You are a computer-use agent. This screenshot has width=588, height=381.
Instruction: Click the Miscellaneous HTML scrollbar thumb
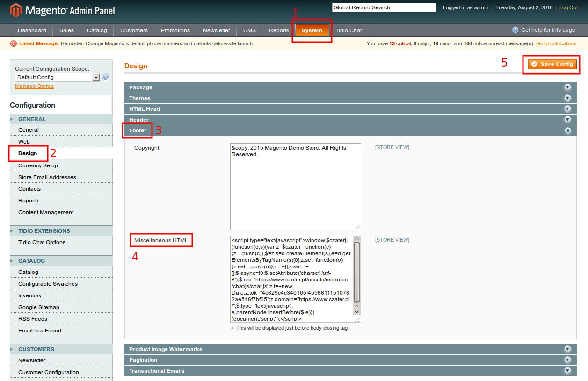point(357,272)
